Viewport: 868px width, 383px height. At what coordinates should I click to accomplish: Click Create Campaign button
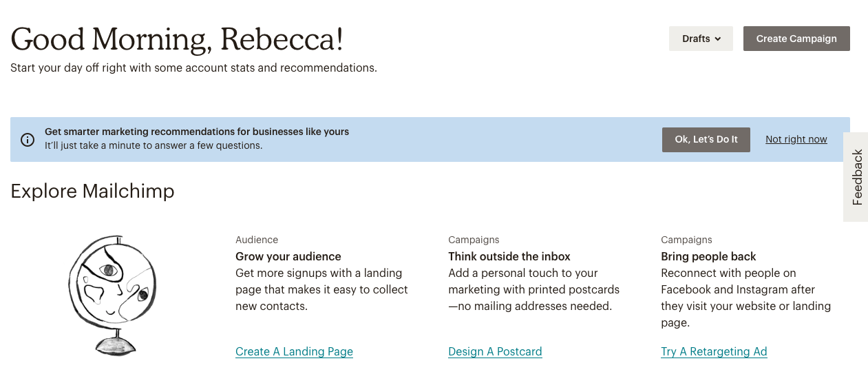click(796, 39)
